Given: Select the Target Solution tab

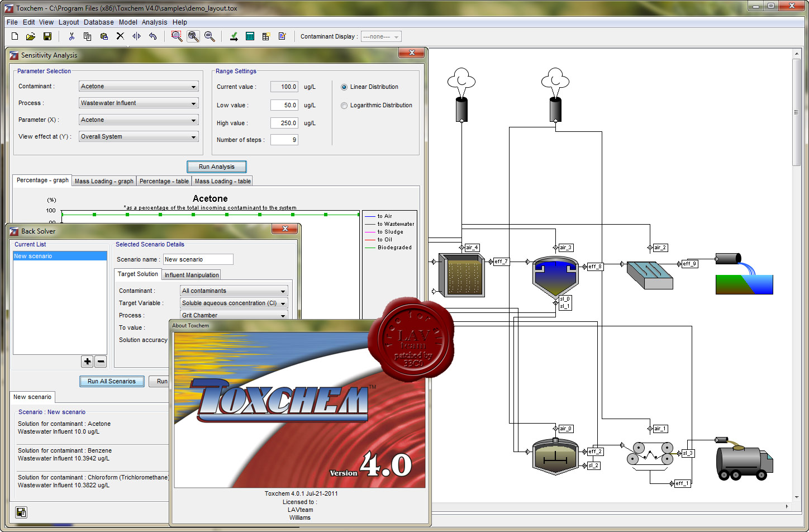Looking at the screenshot, I should 137,274.
